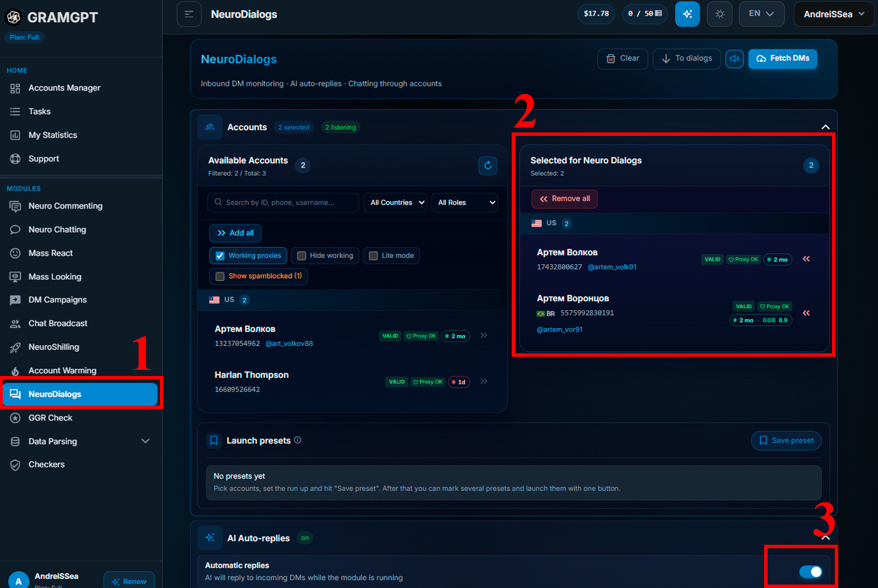Click the 0 / 50 counter badge
This screenshot has width=878, height=588.
click(645, 14)
